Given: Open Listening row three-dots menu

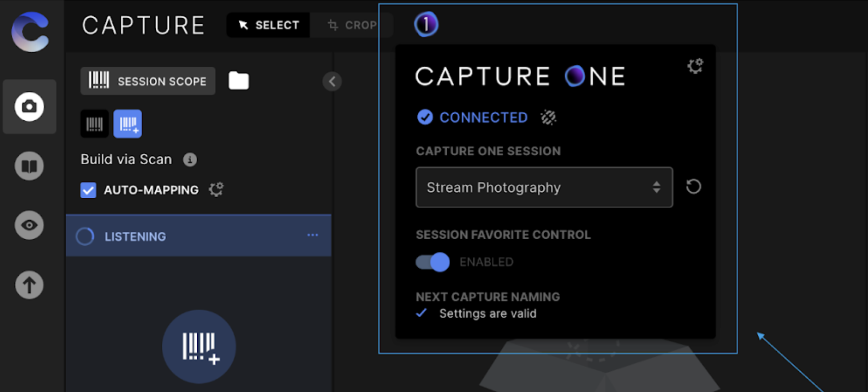Looking at the screenshot, I should [313, 235].
